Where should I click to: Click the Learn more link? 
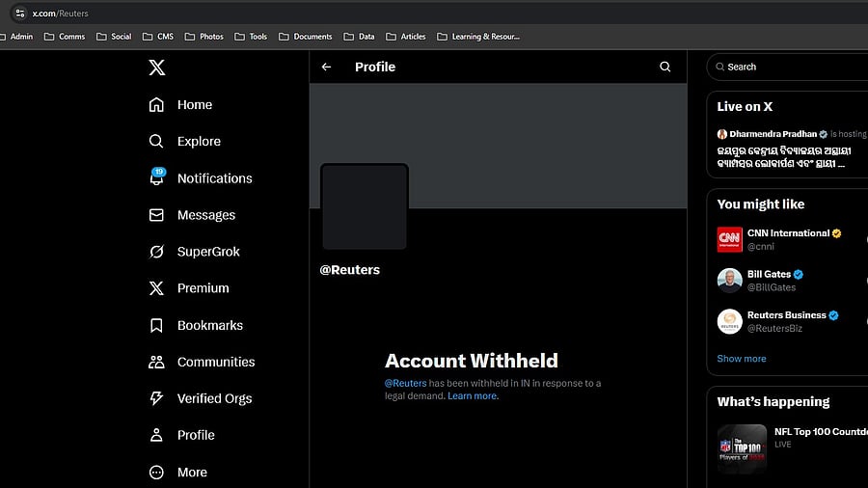[x=473, y=396]
